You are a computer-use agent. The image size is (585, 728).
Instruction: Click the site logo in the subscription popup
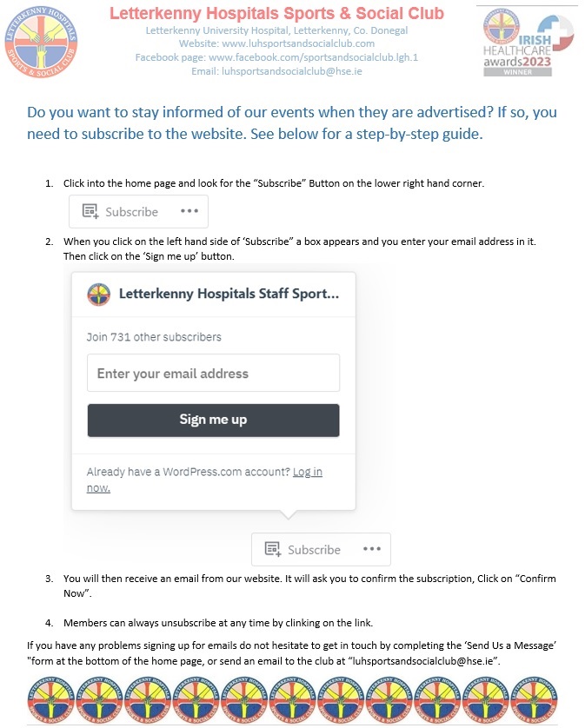tap(99, 295)
